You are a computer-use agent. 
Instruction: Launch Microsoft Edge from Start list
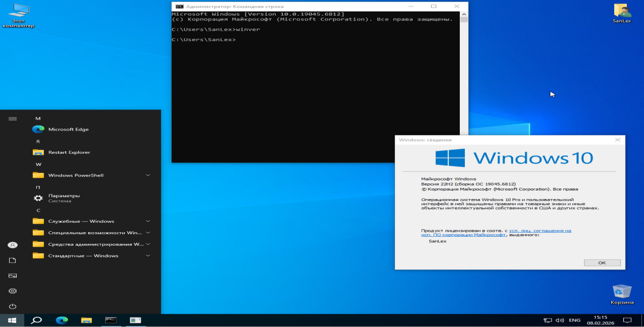[68, 129]
